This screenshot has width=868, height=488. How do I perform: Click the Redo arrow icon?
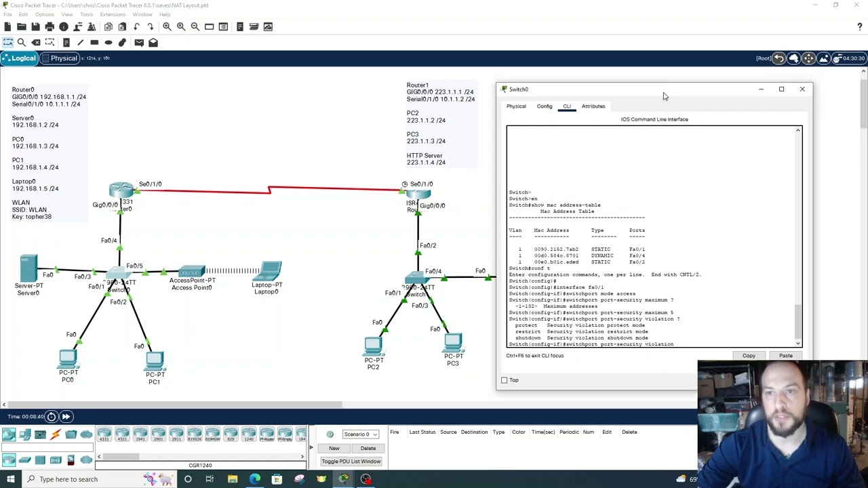[x=151, y=26]
